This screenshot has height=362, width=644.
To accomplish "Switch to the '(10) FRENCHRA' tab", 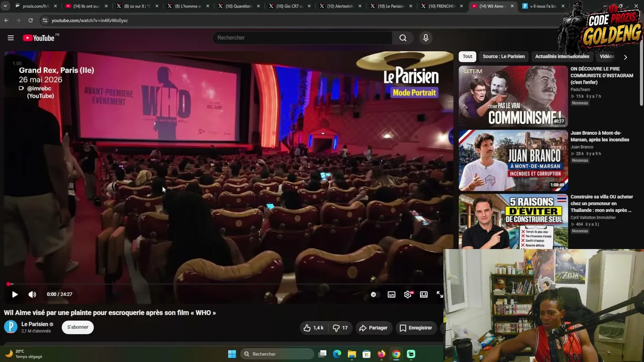I will tap(441, 6).
